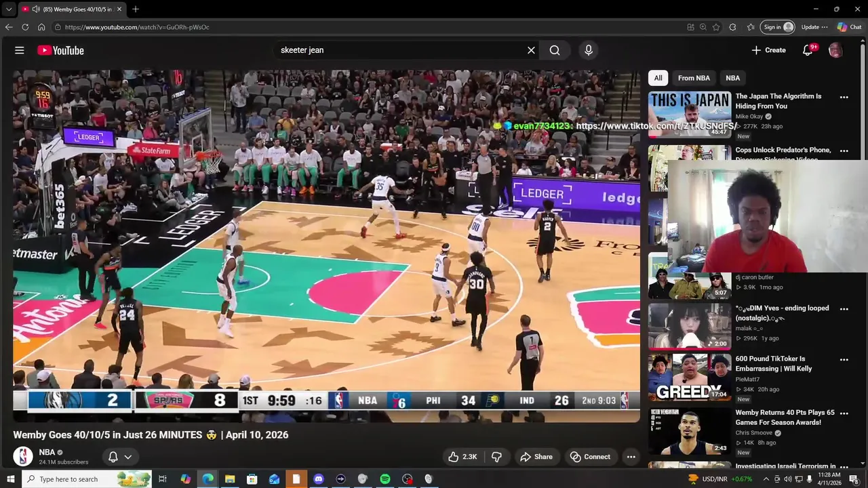Open the Copilot Chat button

(849, 27)
